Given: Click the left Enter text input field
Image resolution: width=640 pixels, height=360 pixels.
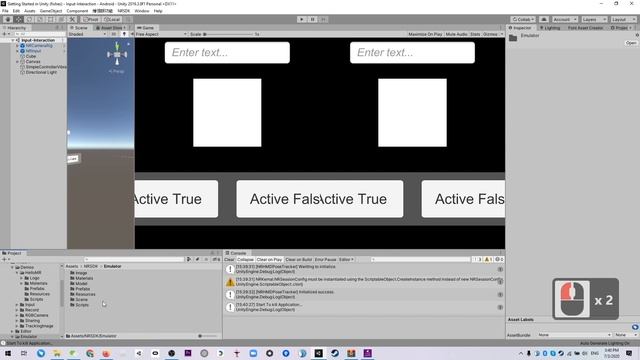Looking at the screenshot, I should (x=227, y=52).
